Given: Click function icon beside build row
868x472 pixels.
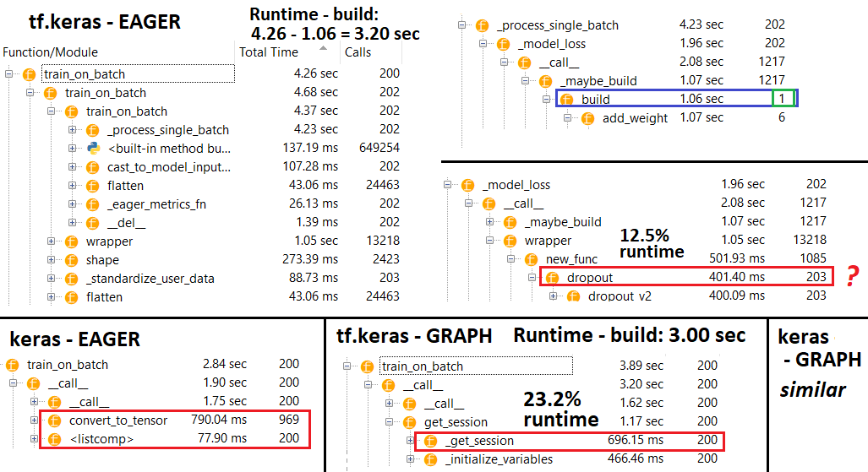Looking at the screenshot, I should (x=566, y=100).
